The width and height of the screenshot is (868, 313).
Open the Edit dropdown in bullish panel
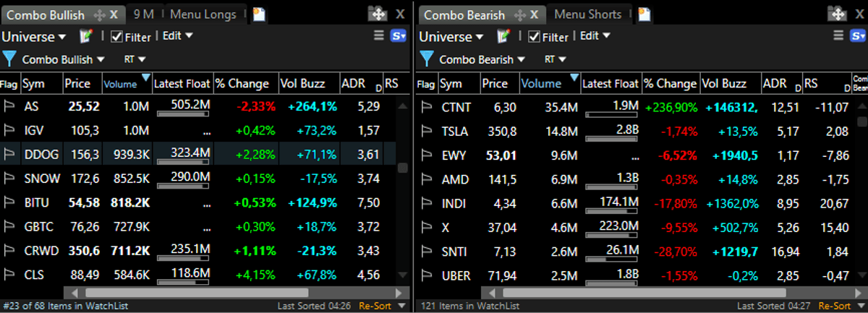pyautogui.click(x=177, y=35)
